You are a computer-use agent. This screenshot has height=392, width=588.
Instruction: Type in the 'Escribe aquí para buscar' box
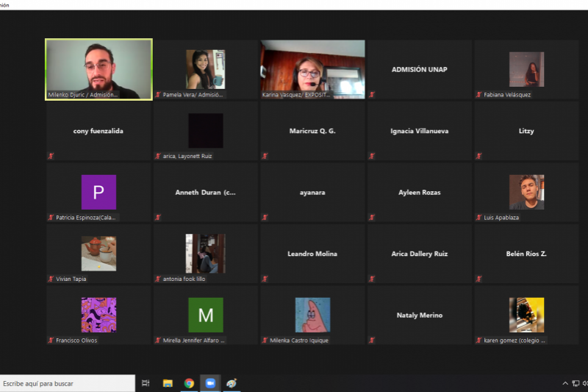pyautogui.click(x=66, y=383)
